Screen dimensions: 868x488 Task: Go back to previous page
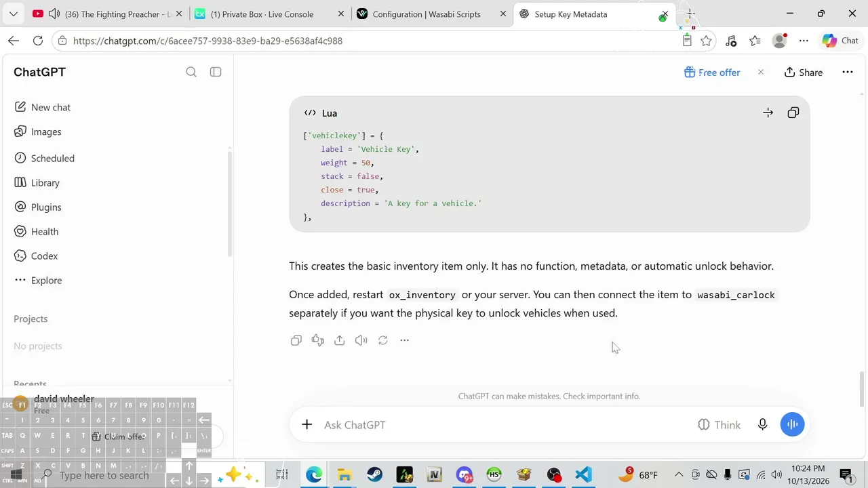click(x=14, y=41)
